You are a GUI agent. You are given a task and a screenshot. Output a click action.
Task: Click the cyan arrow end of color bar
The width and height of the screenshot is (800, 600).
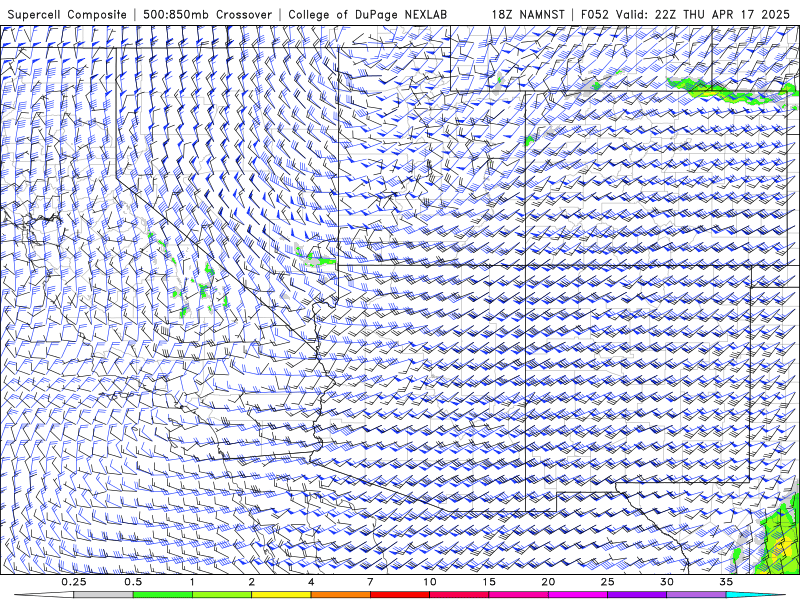[756, 595]
